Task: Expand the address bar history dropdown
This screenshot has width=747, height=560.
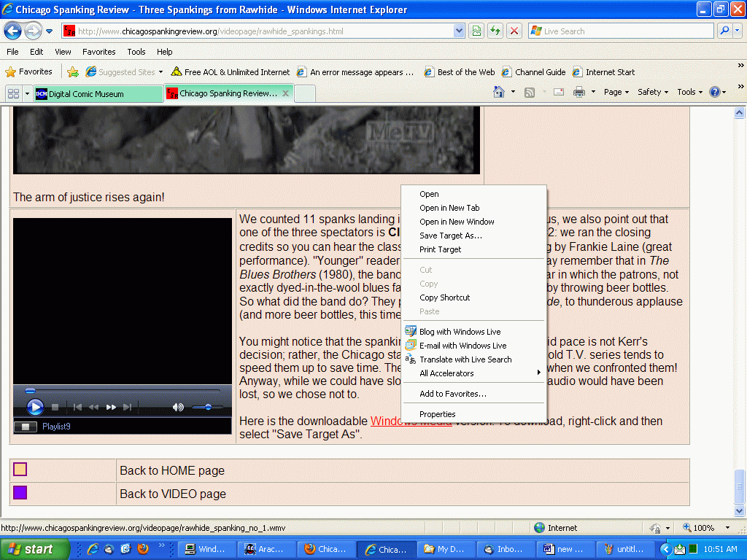Action: pyautogui.click(x=459, y=31)
